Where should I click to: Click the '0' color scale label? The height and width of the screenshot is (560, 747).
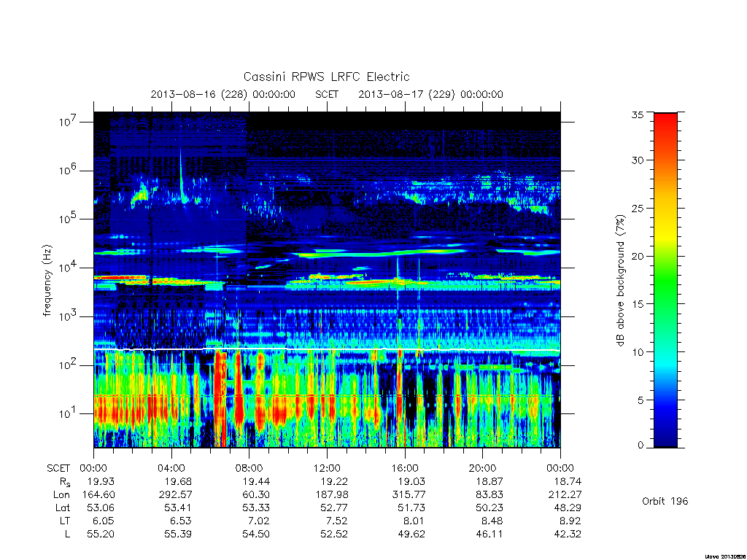pos(640,446)
